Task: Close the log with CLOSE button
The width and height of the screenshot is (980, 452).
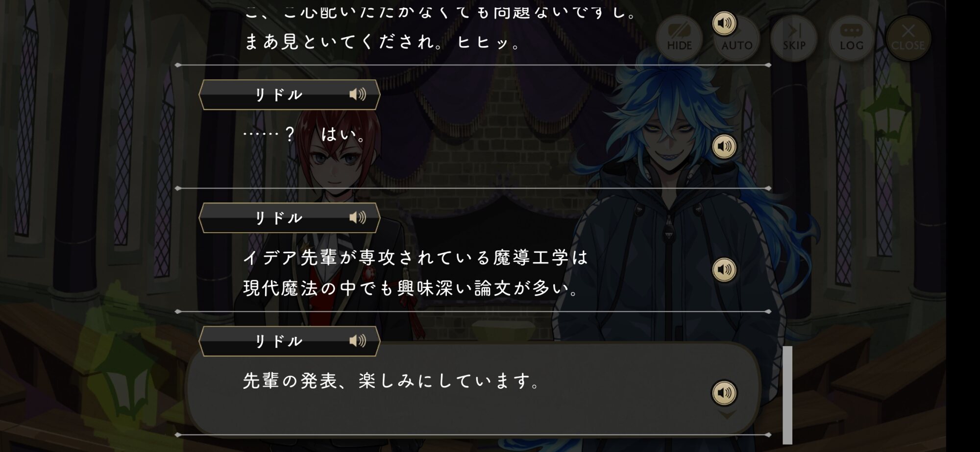Action: pos(908,38)
